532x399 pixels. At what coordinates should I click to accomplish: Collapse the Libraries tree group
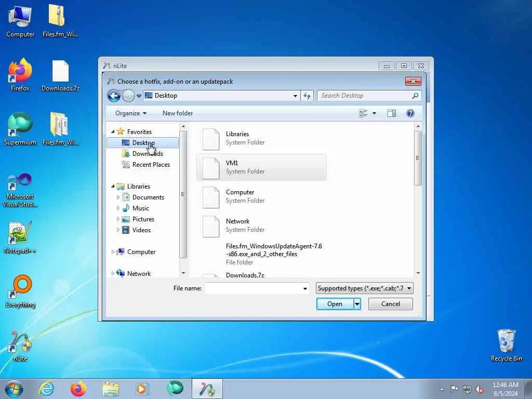(x=113, y=186)
